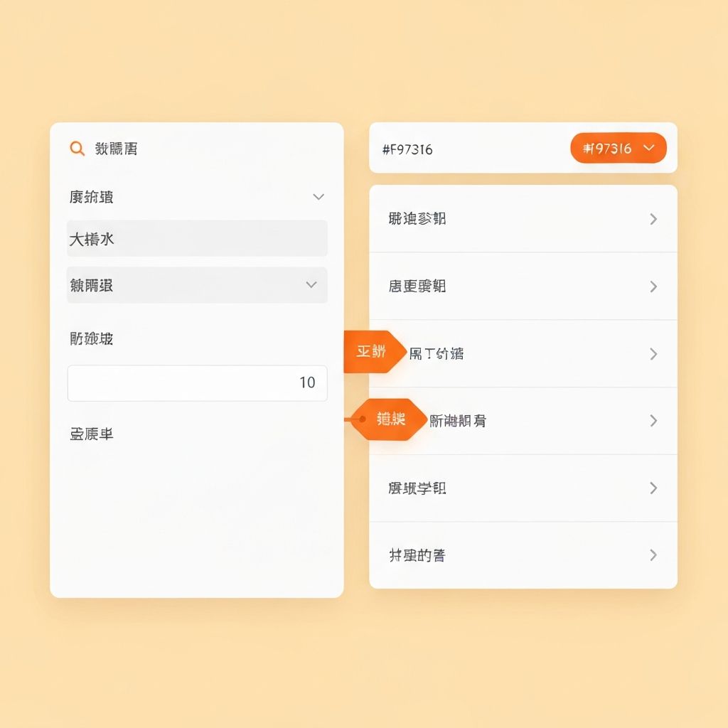Viewport: 728px width, 728px height.
Task: Click the arrow on the row with the pentagon tag
Action: (653, 354)
